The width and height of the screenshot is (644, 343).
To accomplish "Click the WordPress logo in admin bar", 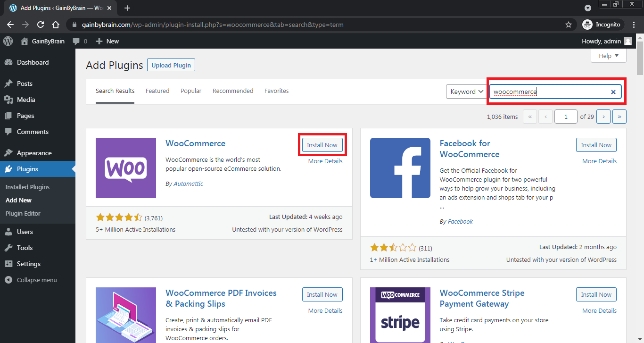I will pos(8,41).
